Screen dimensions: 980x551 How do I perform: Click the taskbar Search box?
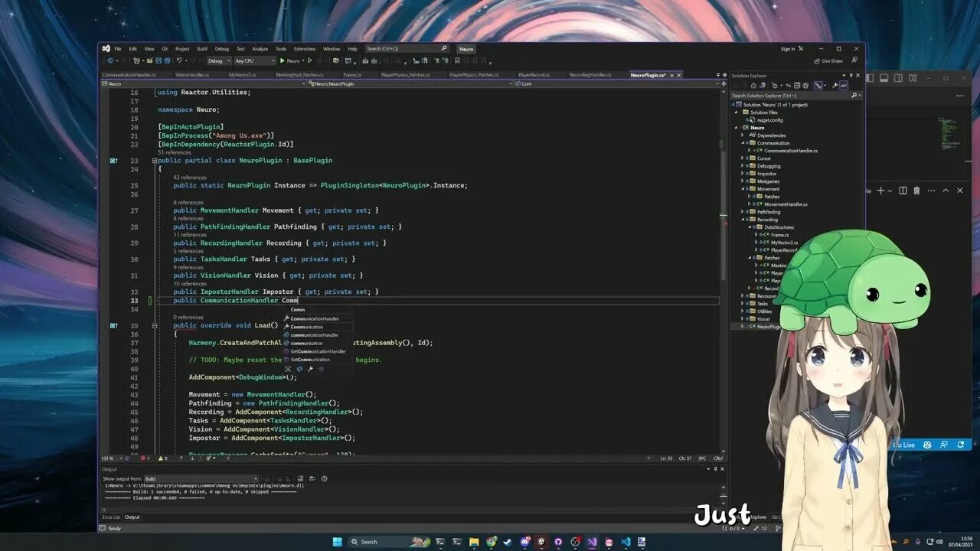[390, 542]
